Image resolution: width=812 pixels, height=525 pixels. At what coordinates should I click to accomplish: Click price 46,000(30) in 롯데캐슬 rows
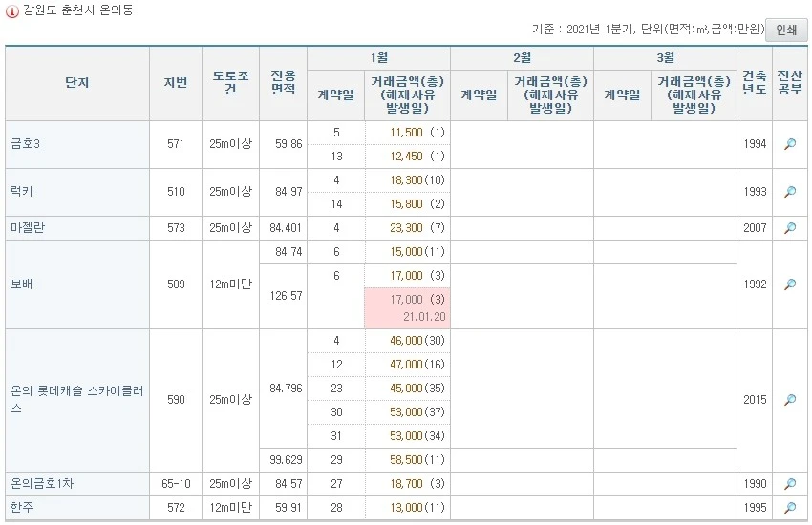(x=417, y=341)
